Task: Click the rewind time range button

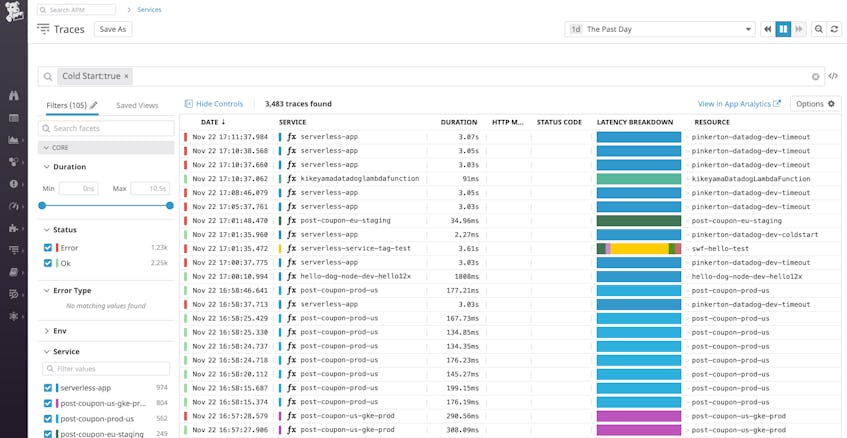Action: [767, 29]
